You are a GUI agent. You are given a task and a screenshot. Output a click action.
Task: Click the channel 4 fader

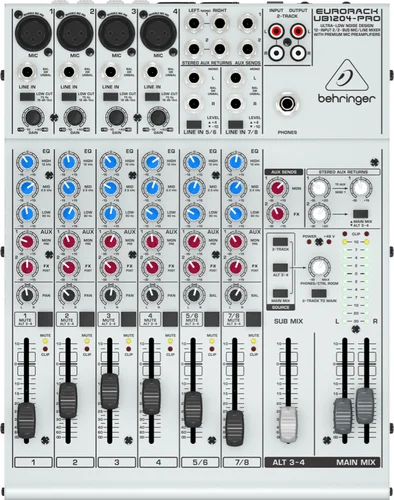pos(151,397)
